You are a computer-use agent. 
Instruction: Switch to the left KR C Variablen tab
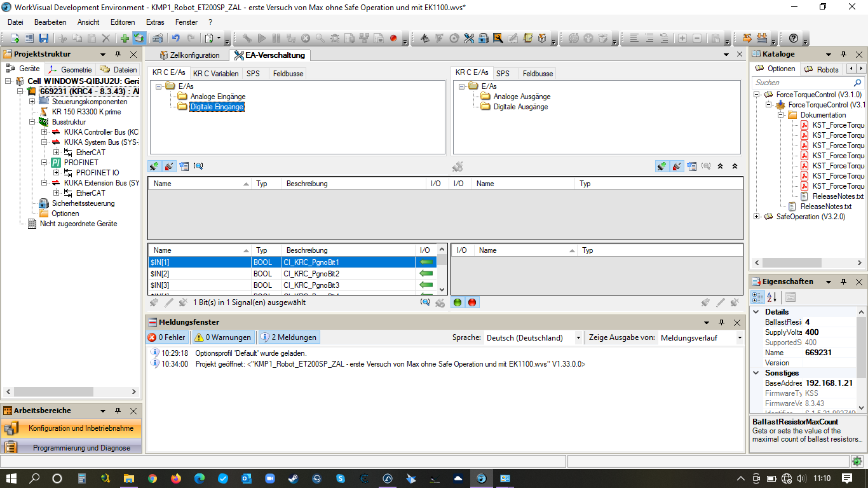(x=216, y=74)
